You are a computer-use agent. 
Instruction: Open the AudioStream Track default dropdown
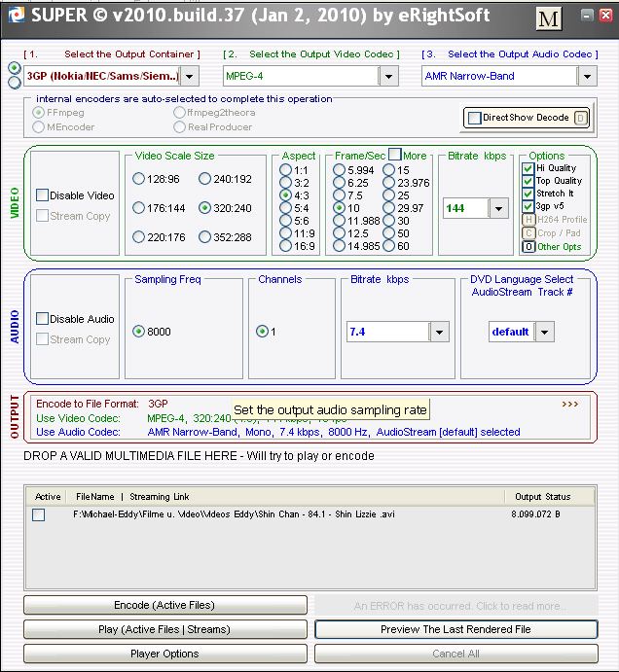pyautogui.click(x=544, y=332)
